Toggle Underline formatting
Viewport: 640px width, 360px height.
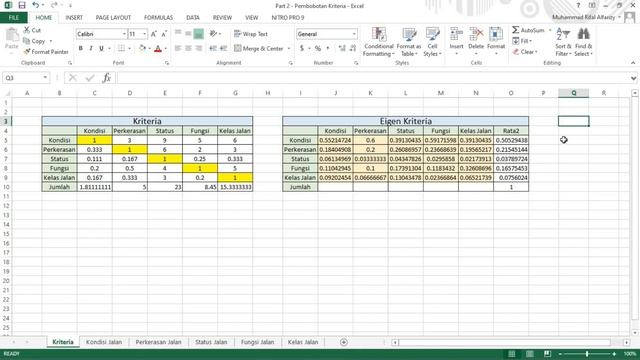point(101,48)
